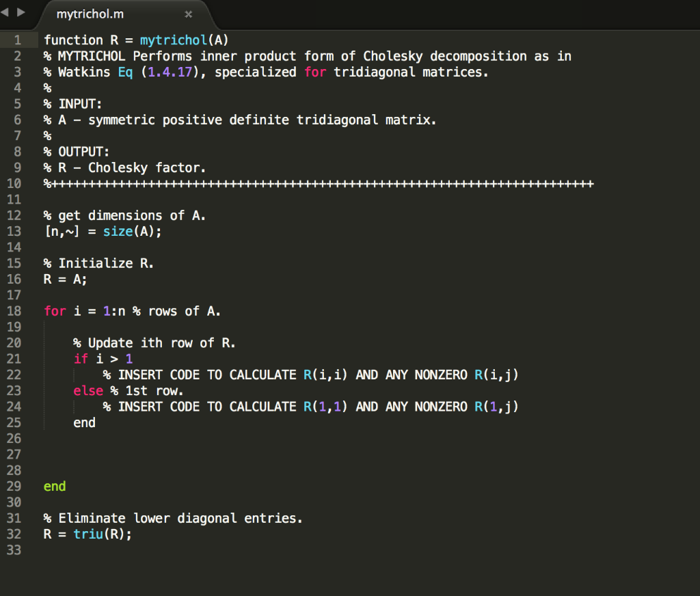Click line number 1 in the gutter
The width and height of the screenshot is (700, 596).
point(18,40)
